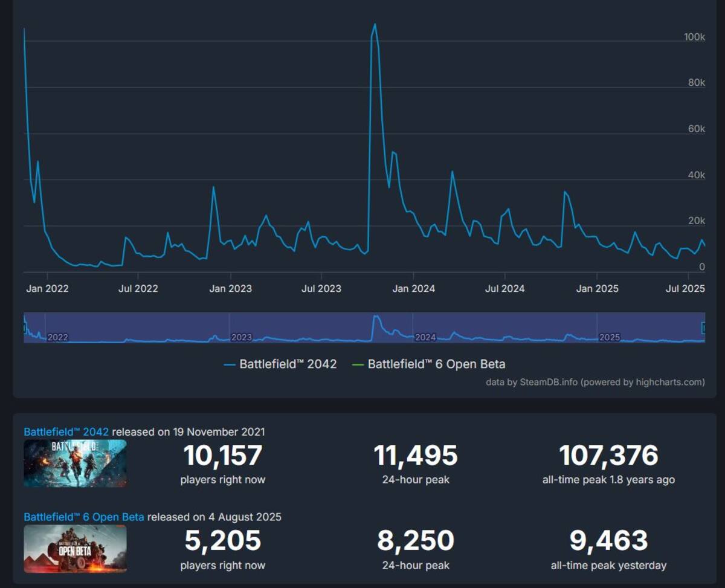Open the Battlefield 6 Open Beta title link

point(84,517)
